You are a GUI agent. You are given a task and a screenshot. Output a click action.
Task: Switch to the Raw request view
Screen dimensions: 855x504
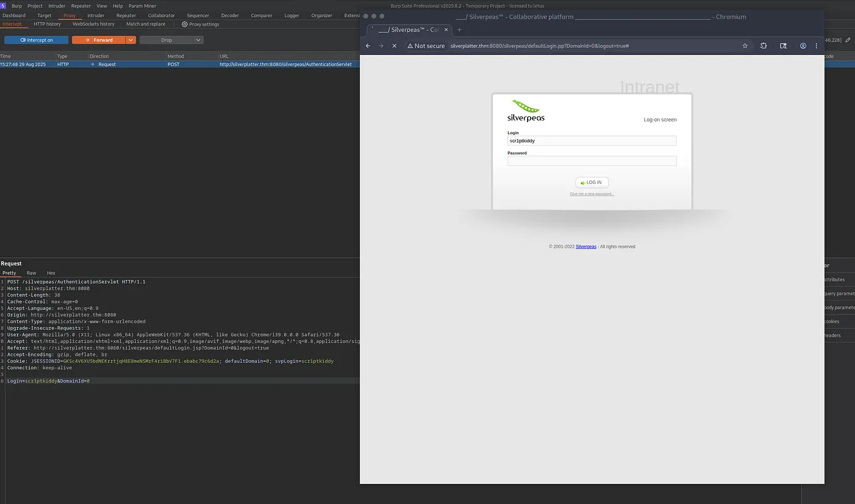tap(31, 273)
